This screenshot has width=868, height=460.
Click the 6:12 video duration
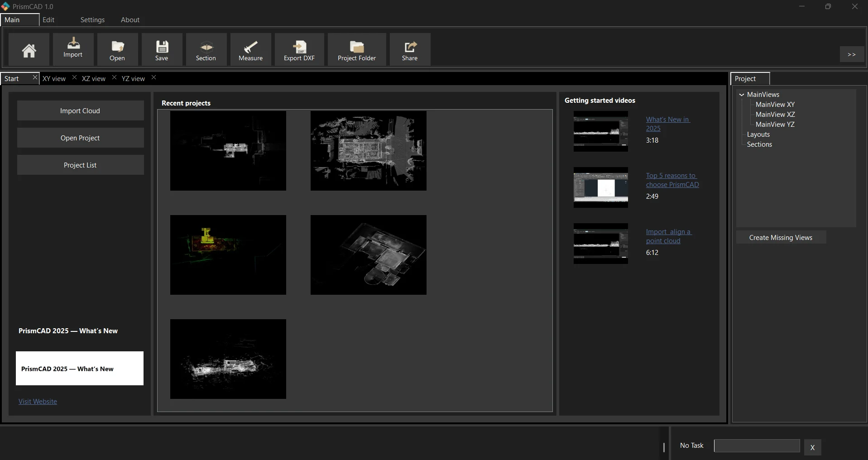tap(652, 253)
